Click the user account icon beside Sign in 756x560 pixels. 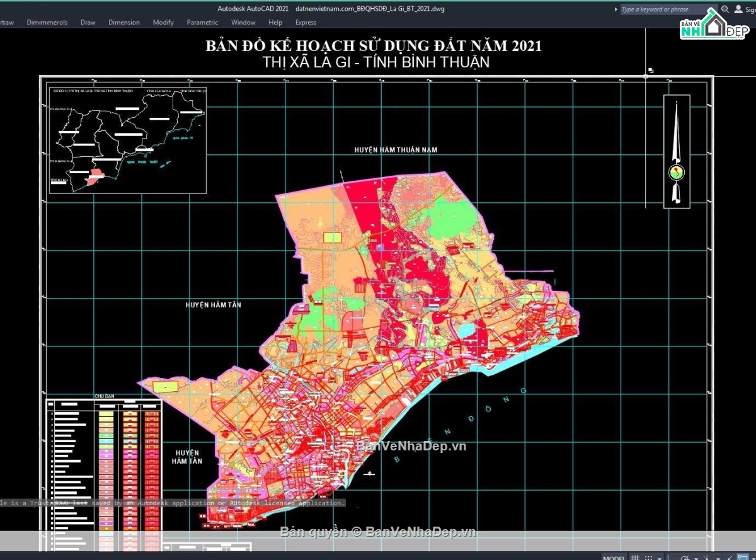[x=738, y=9]
